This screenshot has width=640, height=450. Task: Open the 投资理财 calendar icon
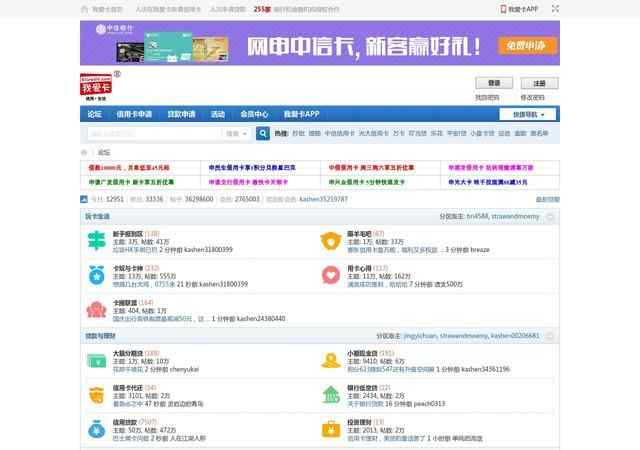[331, 428]
